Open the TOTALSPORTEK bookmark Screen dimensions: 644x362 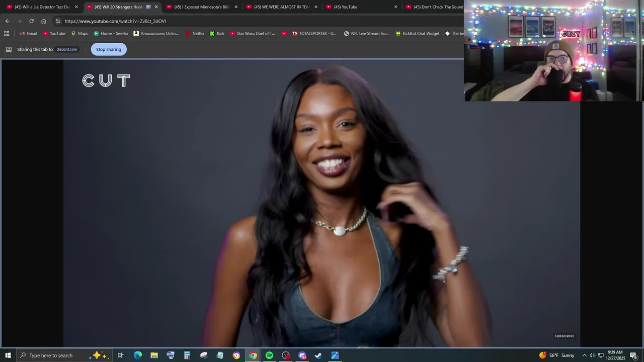[x=314, y=34]
